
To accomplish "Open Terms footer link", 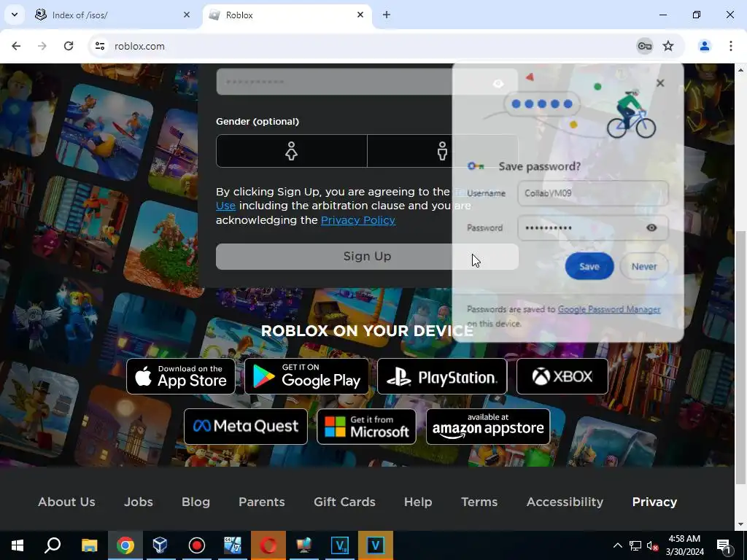I will [479, 502].
